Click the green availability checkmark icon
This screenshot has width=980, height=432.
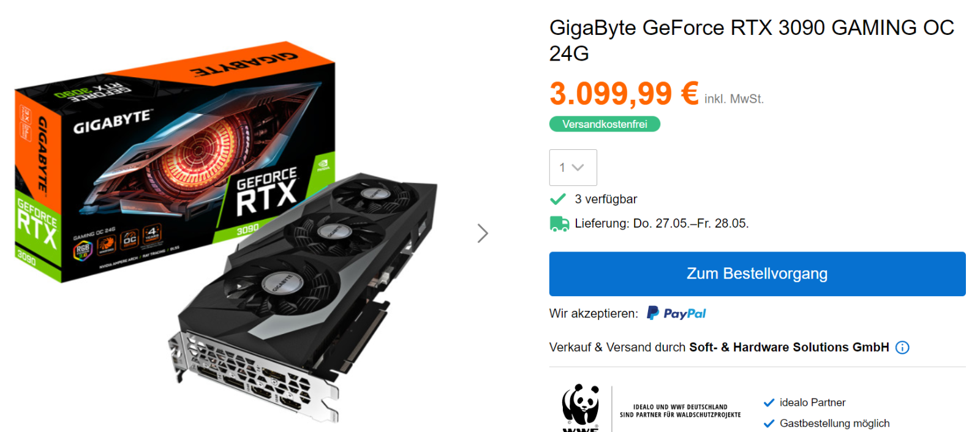[558, 199]
